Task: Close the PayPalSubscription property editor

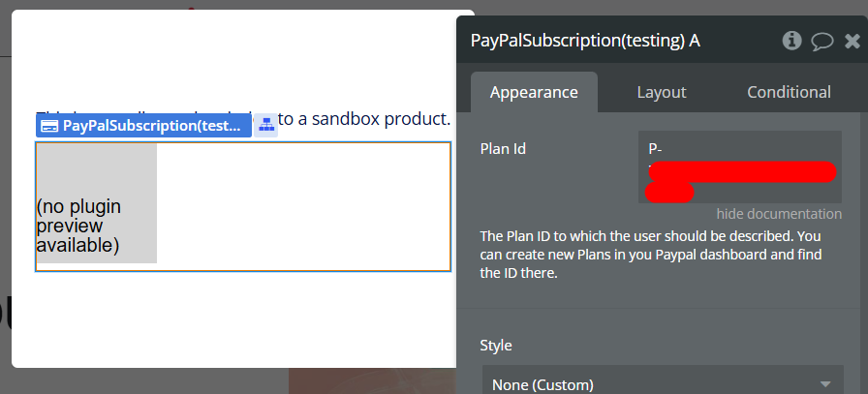Action: (852, 41)
